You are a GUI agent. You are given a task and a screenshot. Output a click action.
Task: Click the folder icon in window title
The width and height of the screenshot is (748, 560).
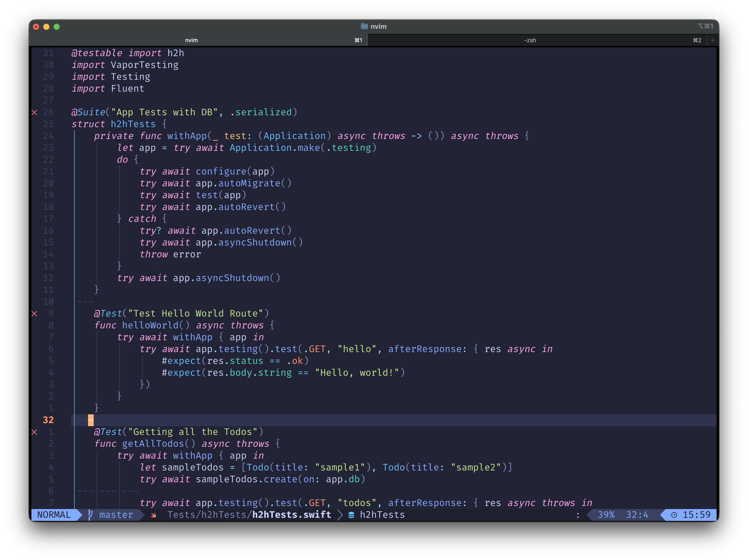coord(364,26)
